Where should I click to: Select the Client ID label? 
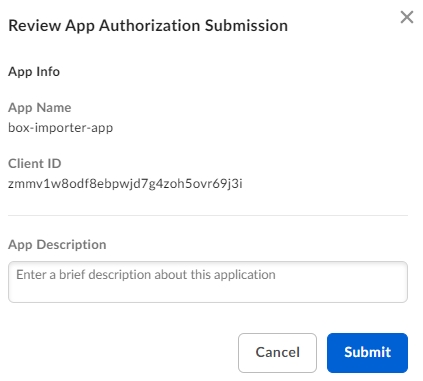point(35,164)
